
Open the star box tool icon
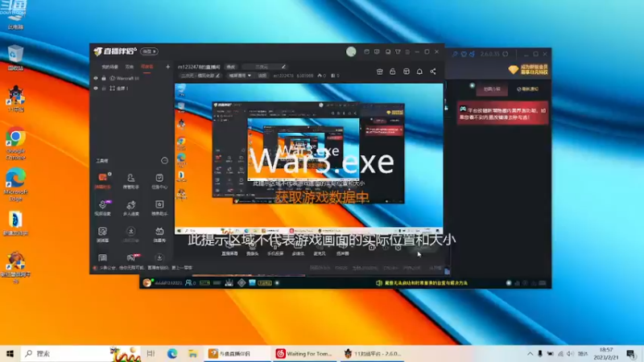[159, 208]
